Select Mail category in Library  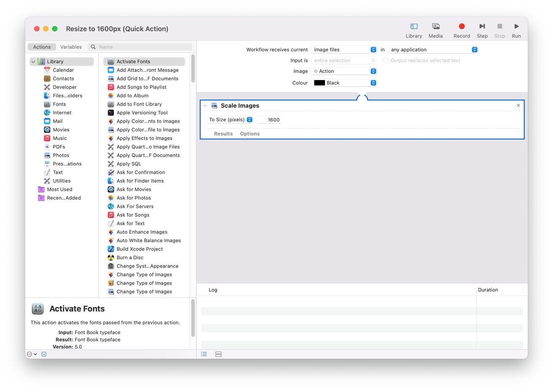58,121
